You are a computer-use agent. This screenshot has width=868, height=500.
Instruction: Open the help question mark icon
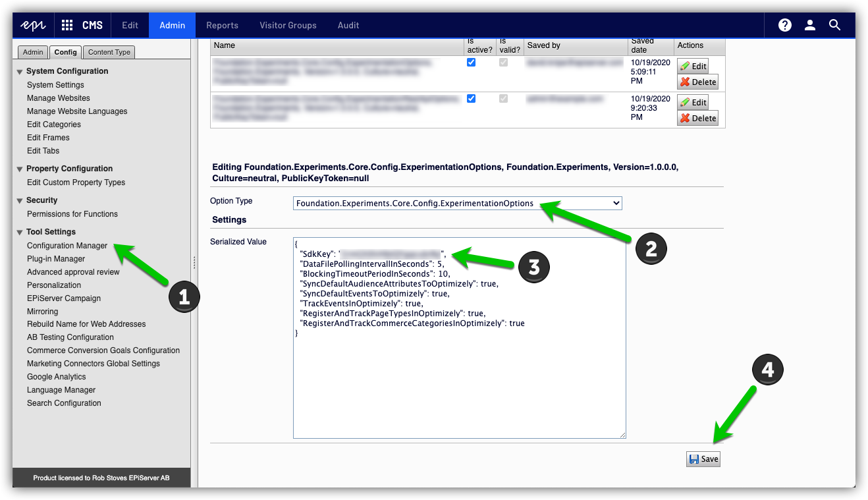click(x=784, y=25)
